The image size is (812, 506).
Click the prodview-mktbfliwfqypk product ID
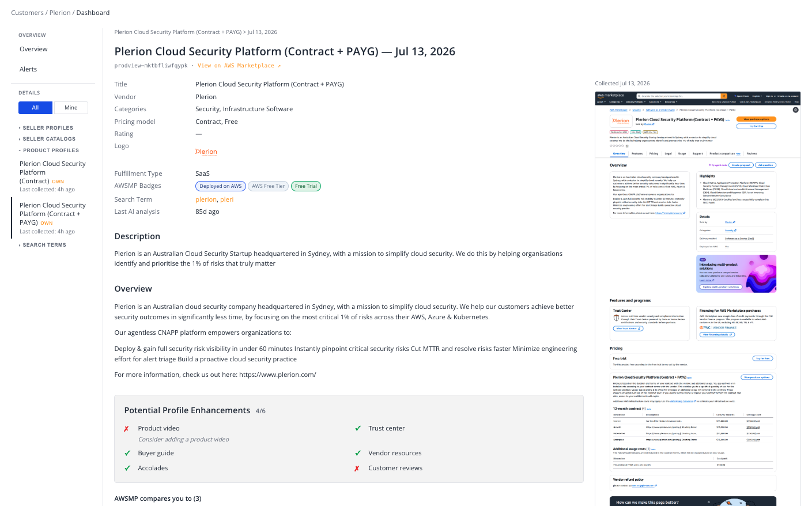coord(151,66)
